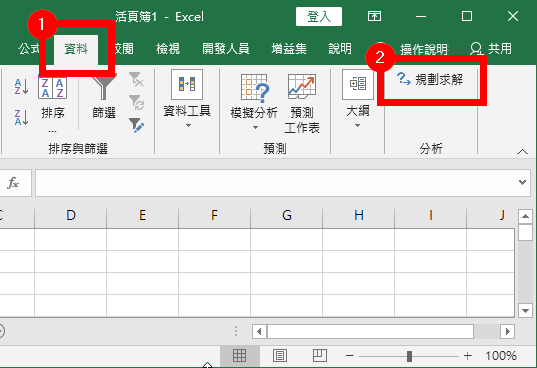The image size is (537, 368).
Task: Click the Tell Me (操作說明) search box
Action: point(424,49)
